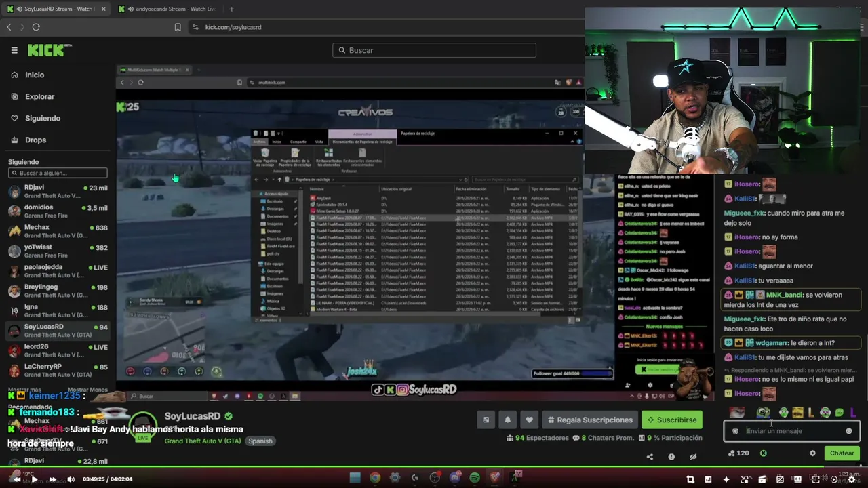
Task: Select SoyLucasRD in the followed list
Action: pyautogui.click(x=58, y=330)
